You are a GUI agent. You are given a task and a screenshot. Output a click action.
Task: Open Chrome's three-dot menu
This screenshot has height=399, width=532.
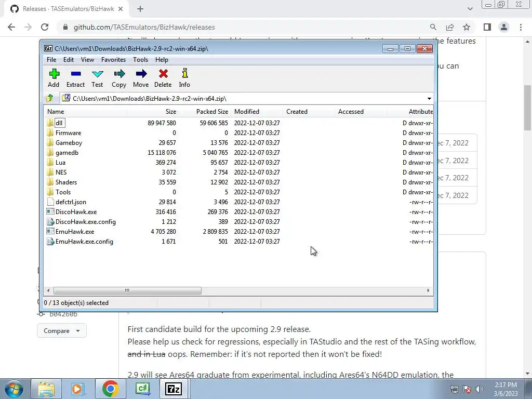(521, 27)
